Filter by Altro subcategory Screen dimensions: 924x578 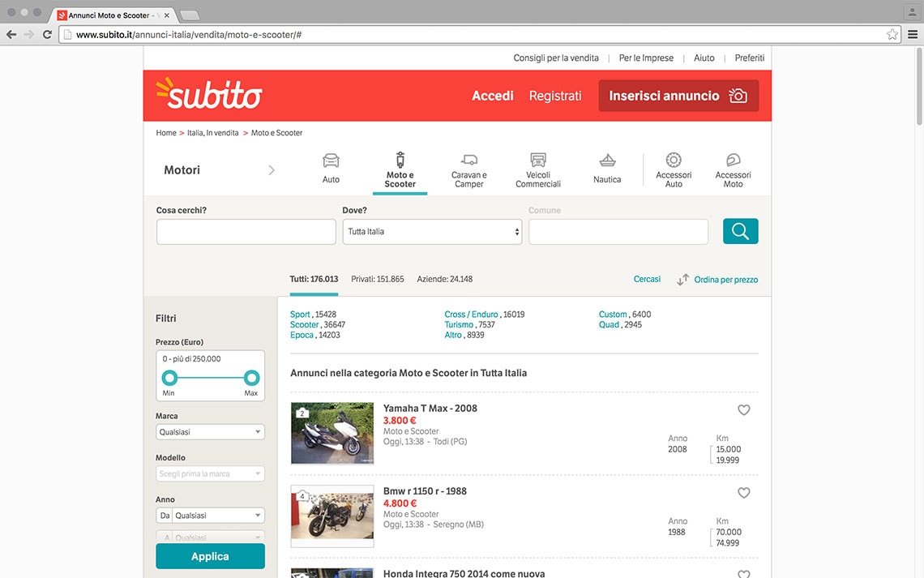pos(453,336)
